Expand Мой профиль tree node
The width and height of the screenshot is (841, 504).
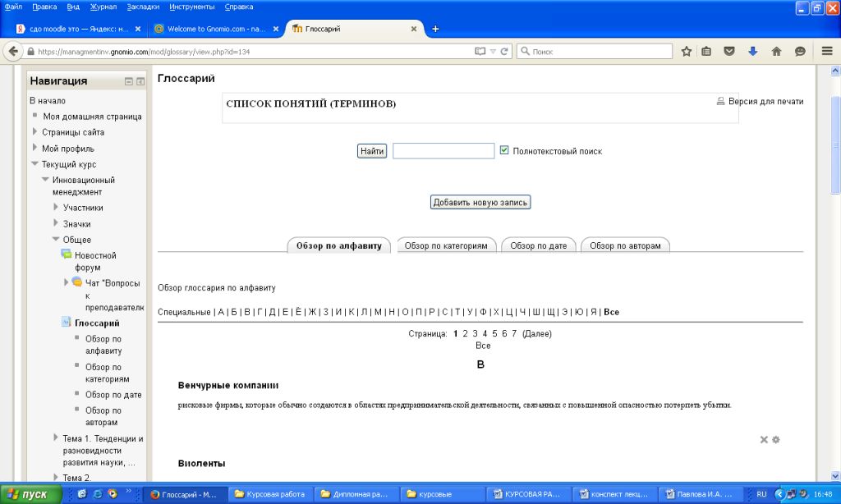coord(34,148)
